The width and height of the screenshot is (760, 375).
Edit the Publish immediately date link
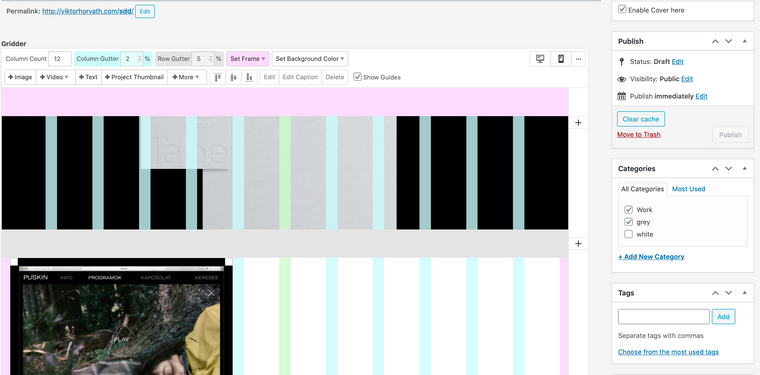pos(701,96)
